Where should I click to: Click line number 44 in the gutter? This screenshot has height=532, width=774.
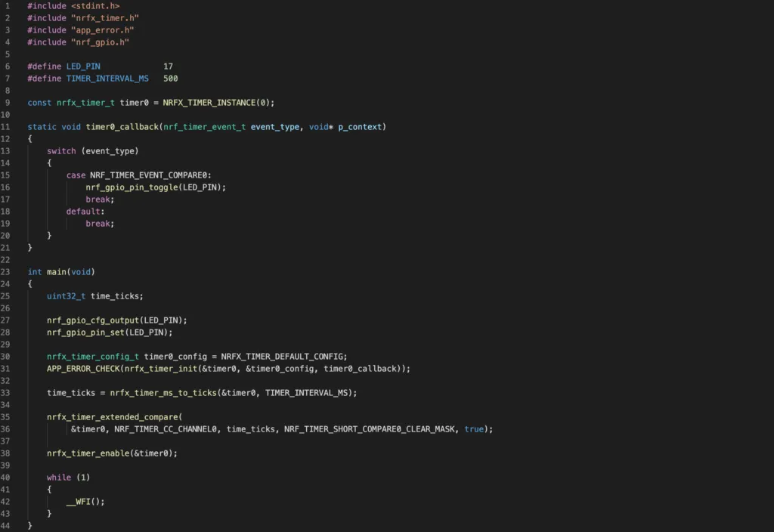[x=7, y=525]
